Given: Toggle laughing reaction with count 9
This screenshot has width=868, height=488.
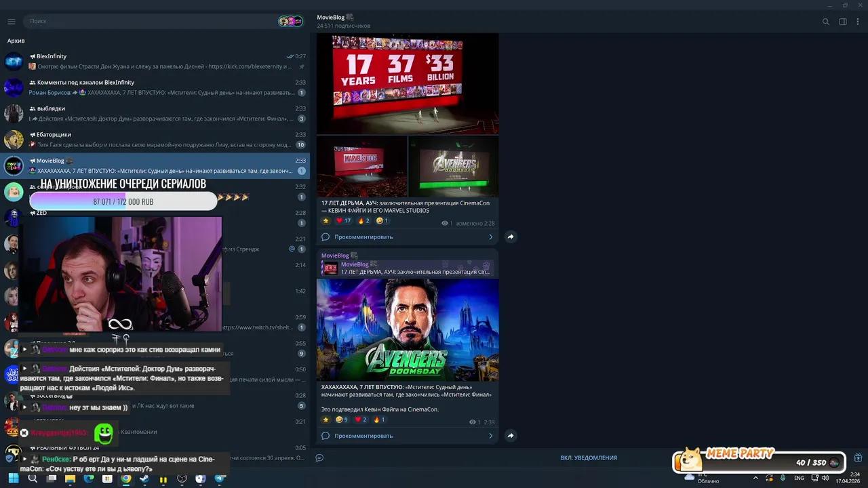Looking at the screenshot, I should [x=342, y=420].
